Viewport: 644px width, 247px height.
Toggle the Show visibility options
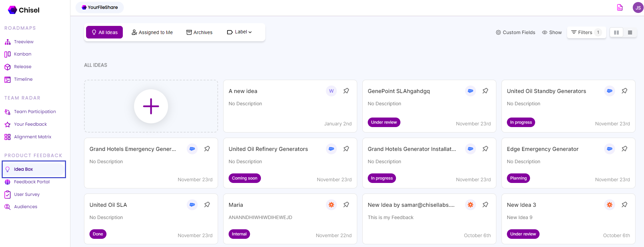click(552, 32)
